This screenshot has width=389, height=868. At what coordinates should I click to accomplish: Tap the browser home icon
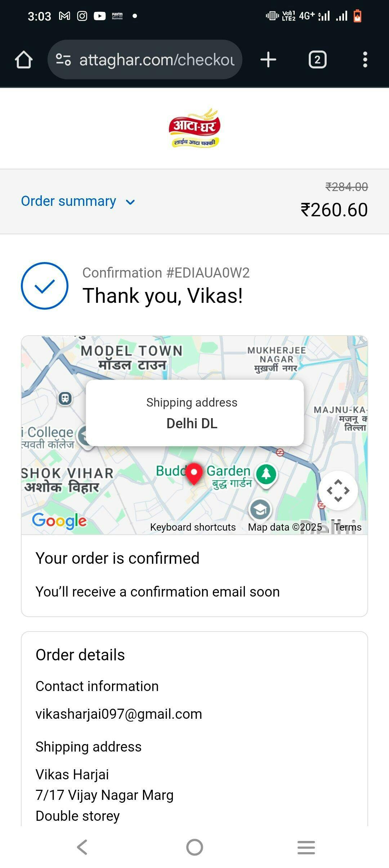(x=24, y=59)
